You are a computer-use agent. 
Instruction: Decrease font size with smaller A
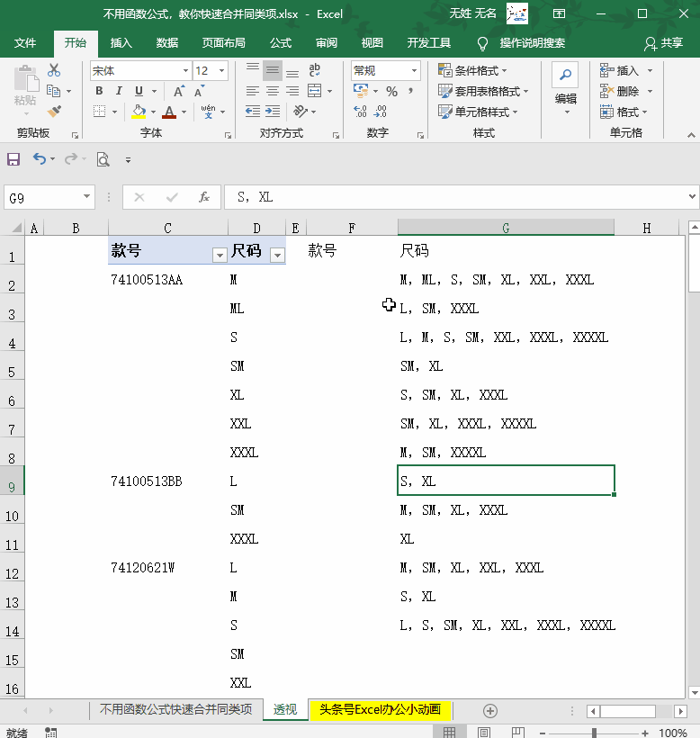pyautogui.click(x=200, y=91)
